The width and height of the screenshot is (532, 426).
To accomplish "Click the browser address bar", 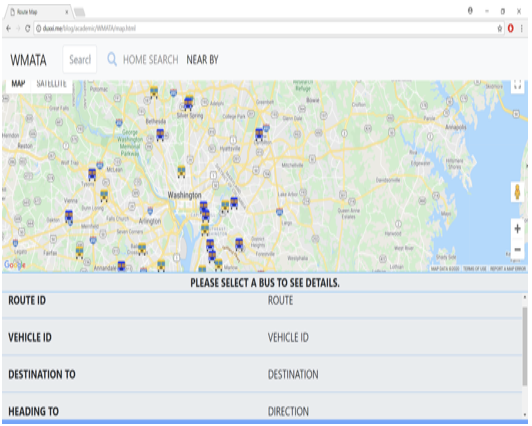I will pyautogui.click(x=265, y=28).
